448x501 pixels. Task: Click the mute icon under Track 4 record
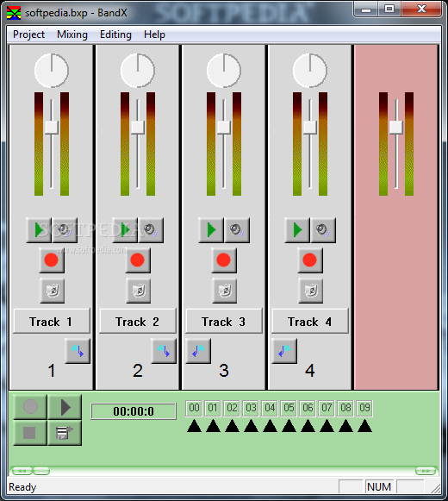pyautogui.click(x=311, y=291)
